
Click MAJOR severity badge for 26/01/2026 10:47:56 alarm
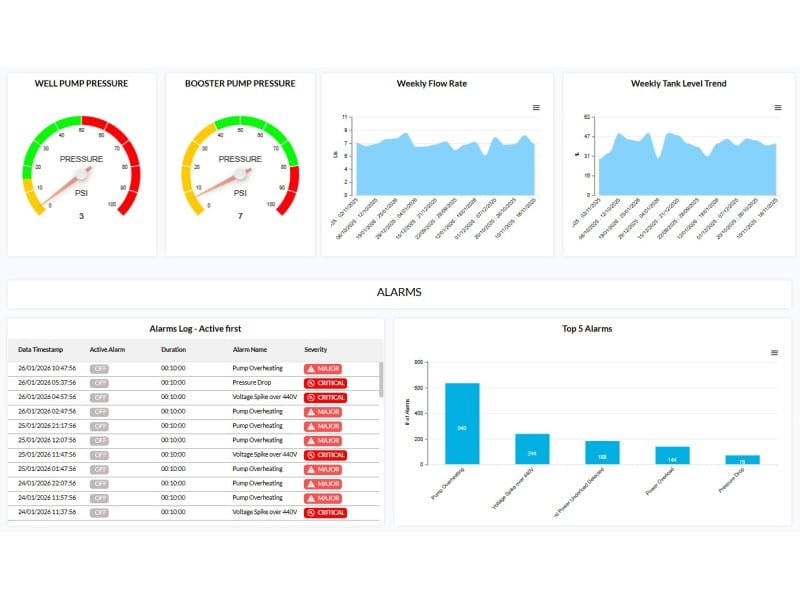323,369
